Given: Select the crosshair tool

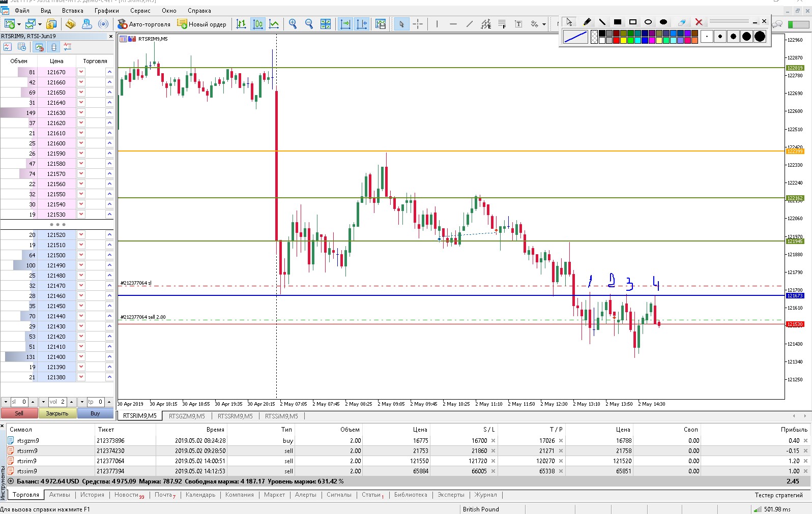Looking at the screenshot, I should point(418,24).
